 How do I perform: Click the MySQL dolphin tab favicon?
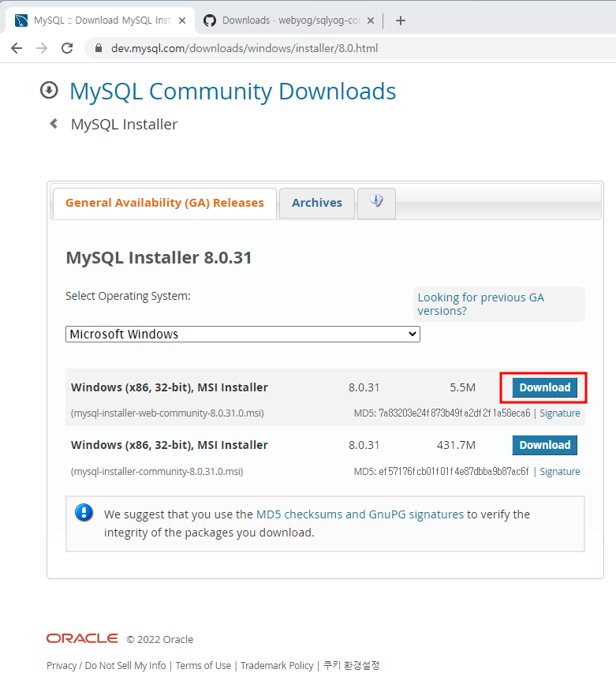(x=21, y=21)
